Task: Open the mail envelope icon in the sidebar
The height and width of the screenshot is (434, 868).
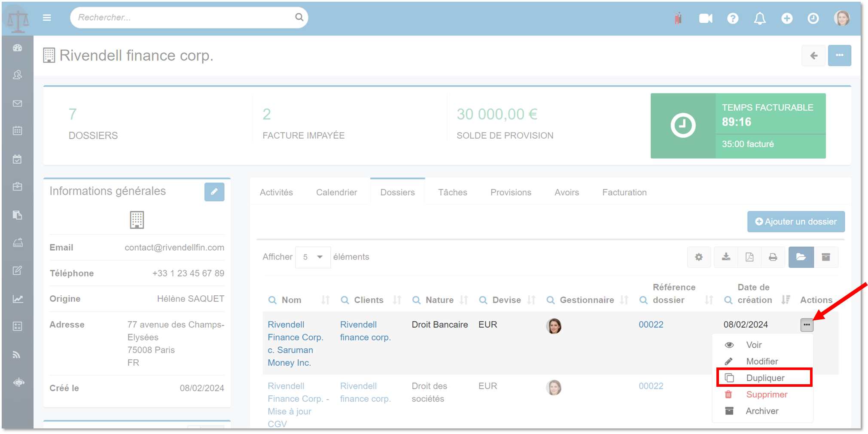Action: [18, 103]
